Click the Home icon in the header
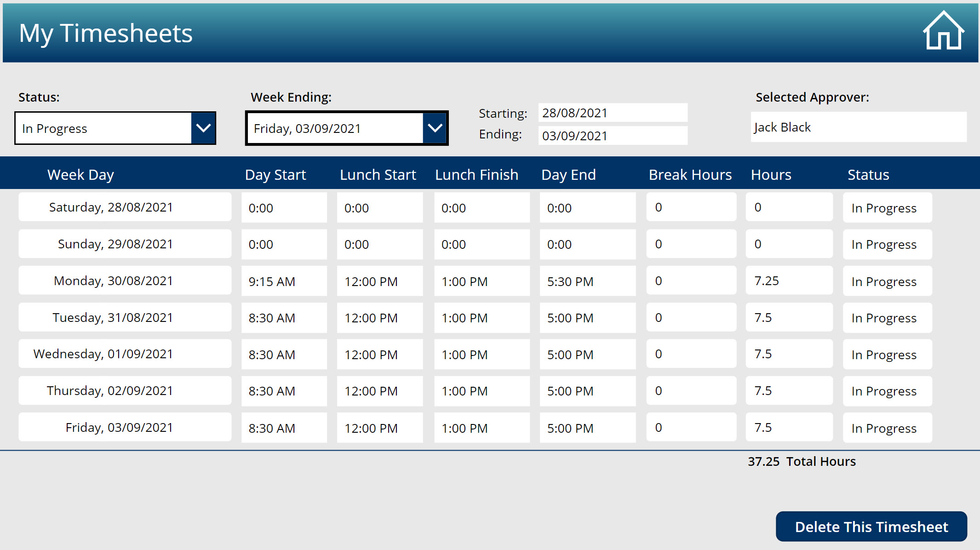 tap(942, 31)
